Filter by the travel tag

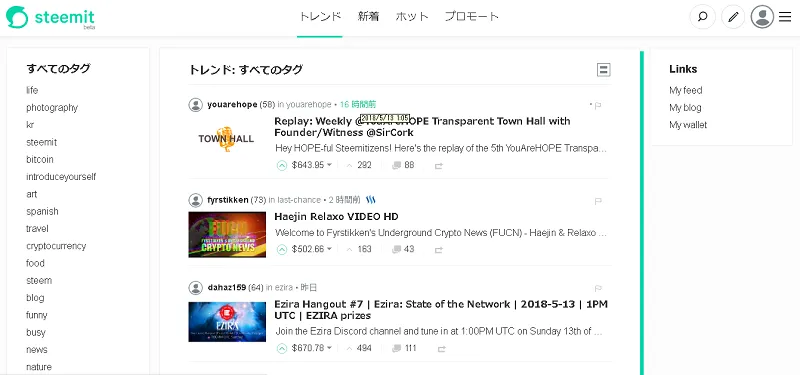pos(37,229)
